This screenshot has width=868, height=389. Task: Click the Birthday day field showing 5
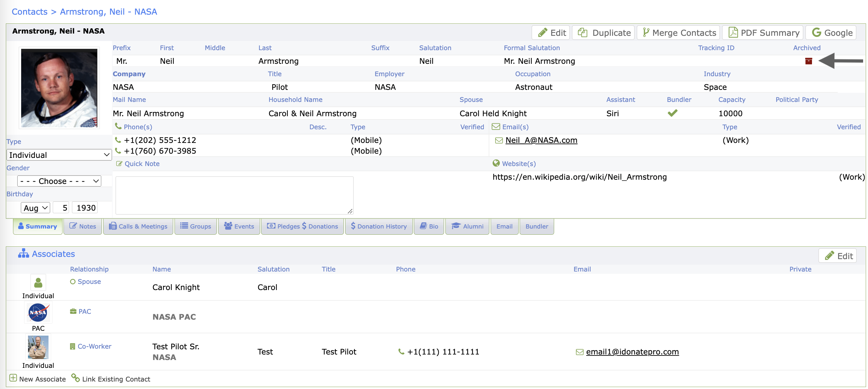(x=61, y=208)
